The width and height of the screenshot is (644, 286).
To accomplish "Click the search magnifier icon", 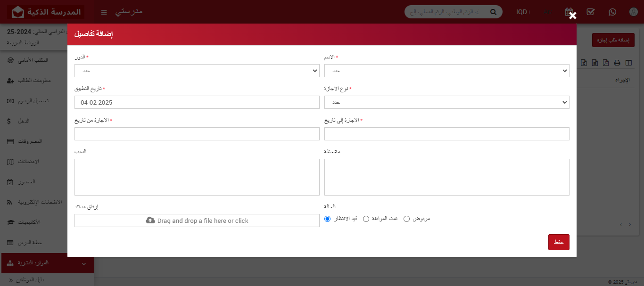I will 493,12.
